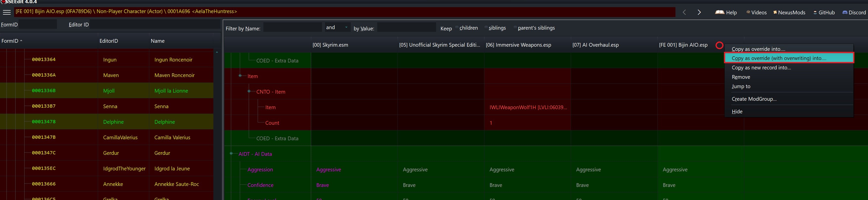Open Help book icon

coord(720,12)
